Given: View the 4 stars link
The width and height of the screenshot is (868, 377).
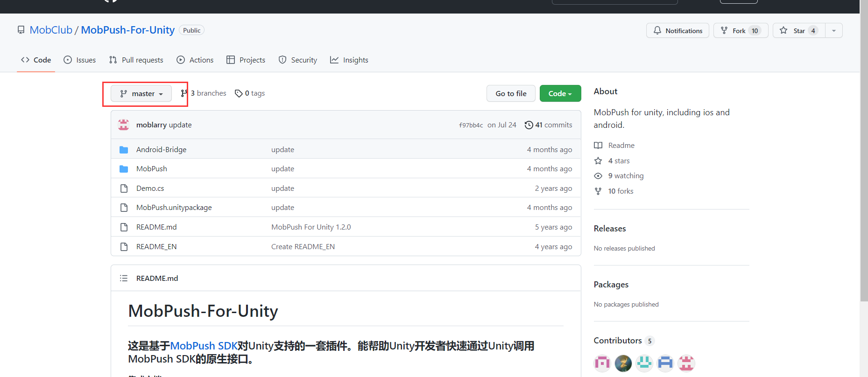Looking at the screenshot, I should tap(619, 161).
